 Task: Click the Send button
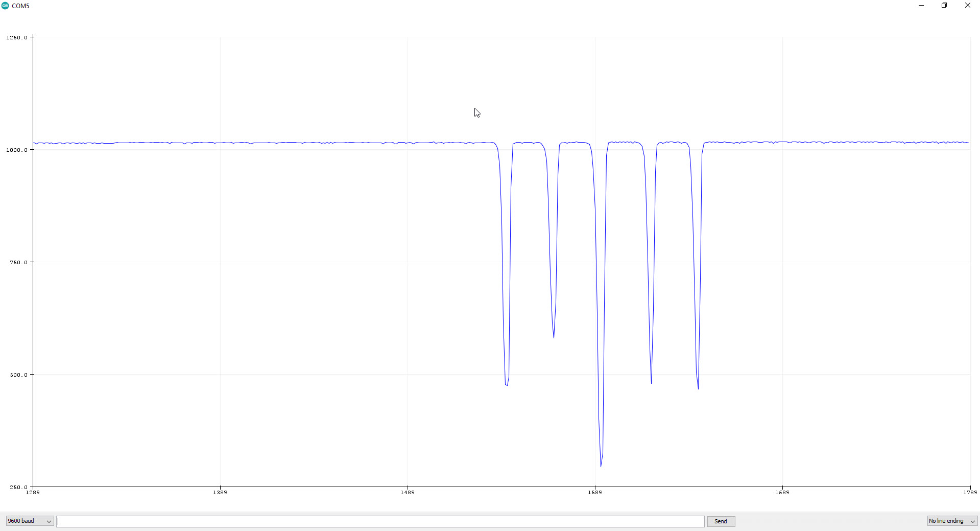point(721,521)
